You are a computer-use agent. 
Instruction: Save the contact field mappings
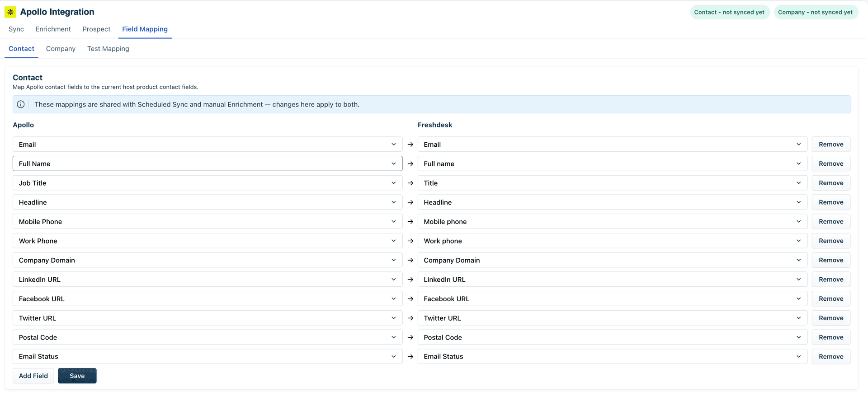click(x=77, y=376)
